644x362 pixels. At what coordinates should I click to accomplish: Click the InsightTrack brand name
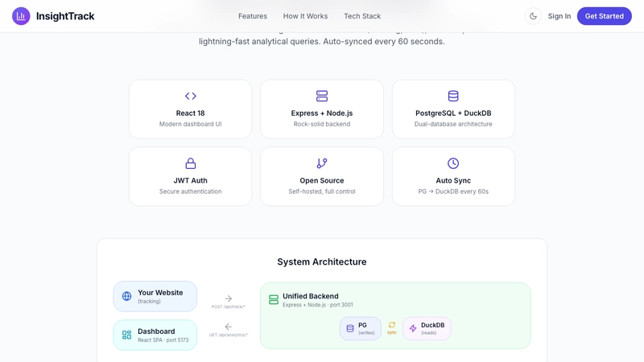click(x=65, y=16)
